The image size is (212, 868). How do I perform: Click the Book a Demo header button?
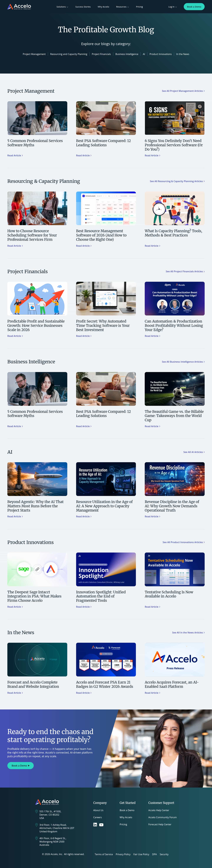point(194,7)
